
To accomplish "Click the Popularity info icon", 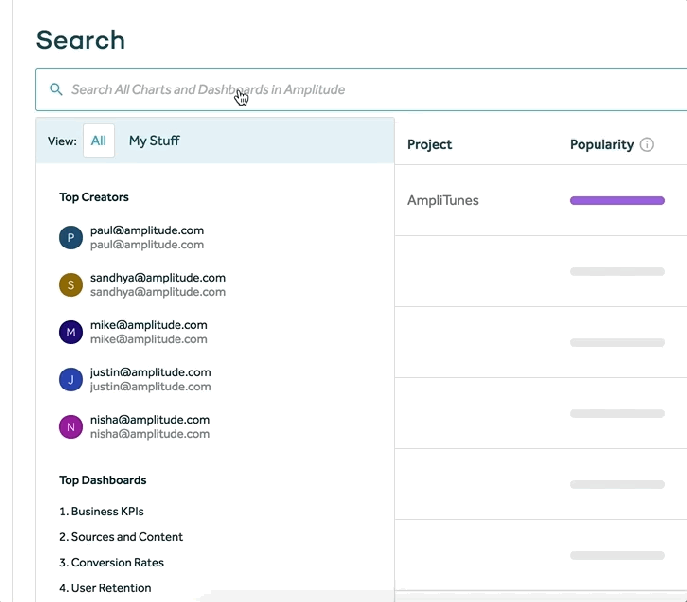I will 647,145.
